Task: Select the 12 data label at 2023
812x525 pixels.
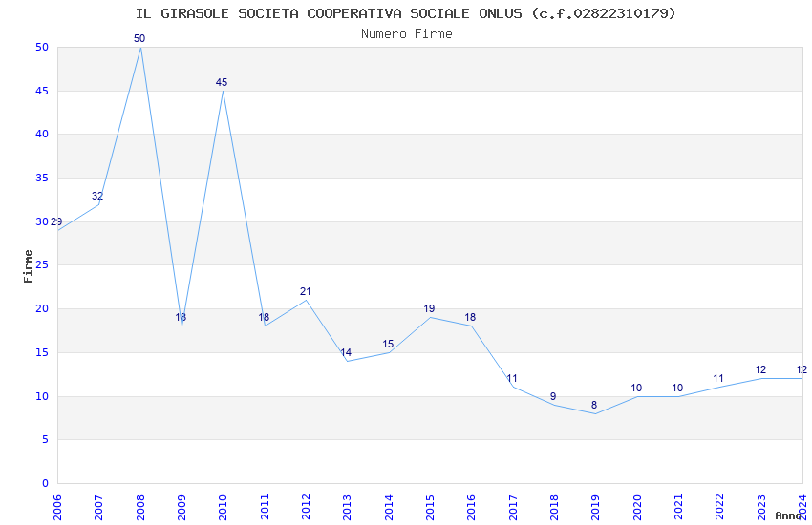Action: (x=760, y=369)
